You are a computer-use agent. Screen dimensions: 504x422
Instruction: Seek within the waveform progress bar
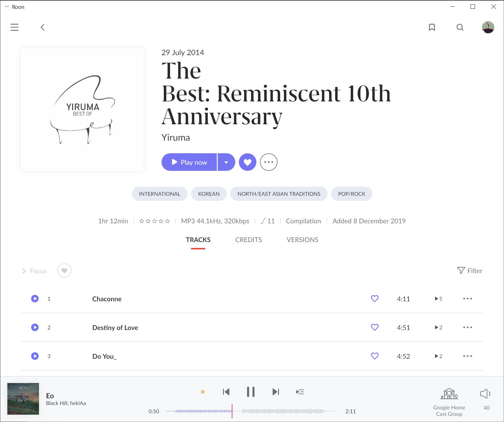coord(252,411)
